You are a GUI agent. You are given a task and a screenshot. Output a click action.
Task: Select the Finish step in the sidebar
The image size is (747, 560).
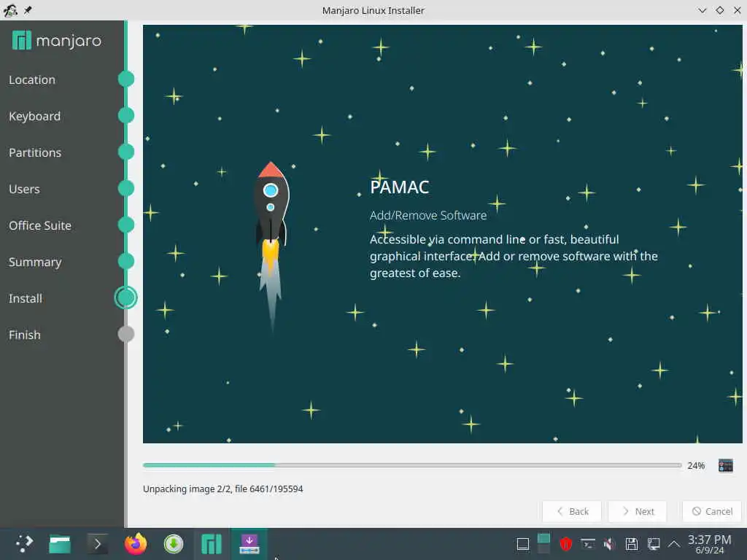point(25,335)
